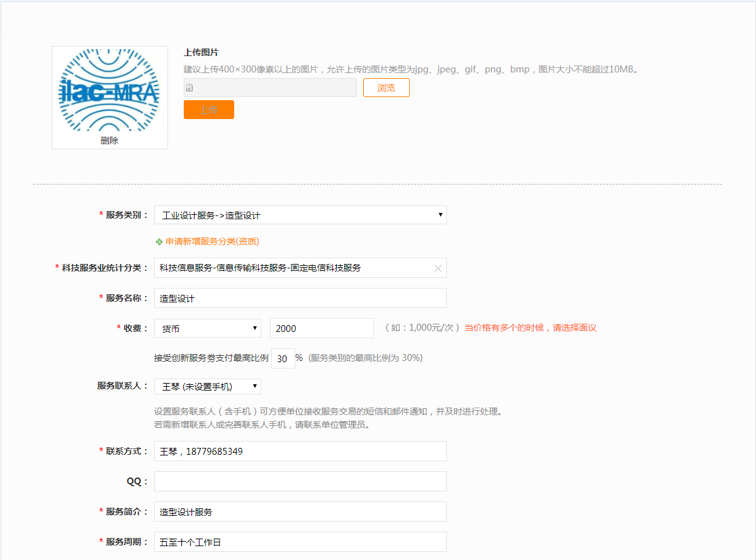The height and width of the screenshot is (560, 756).
Task: Click the 服务名称 field containing 造型设计
Action: coord(300,298)
